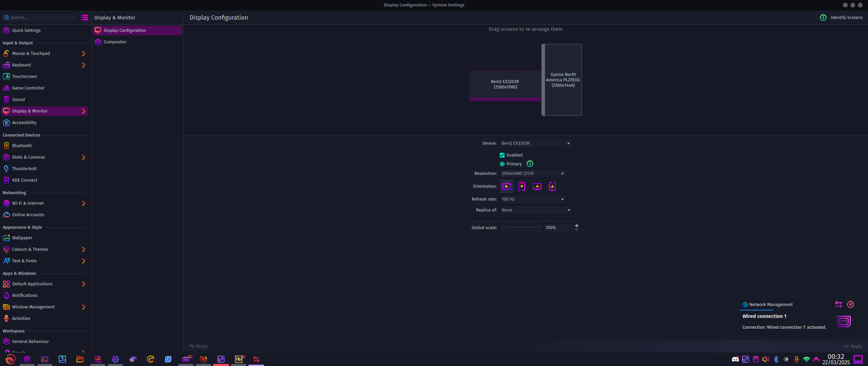This screenshot has width=868, height=366.
Task: Uncheck the Enabled checkbox
Action: (x=502, y=155)
